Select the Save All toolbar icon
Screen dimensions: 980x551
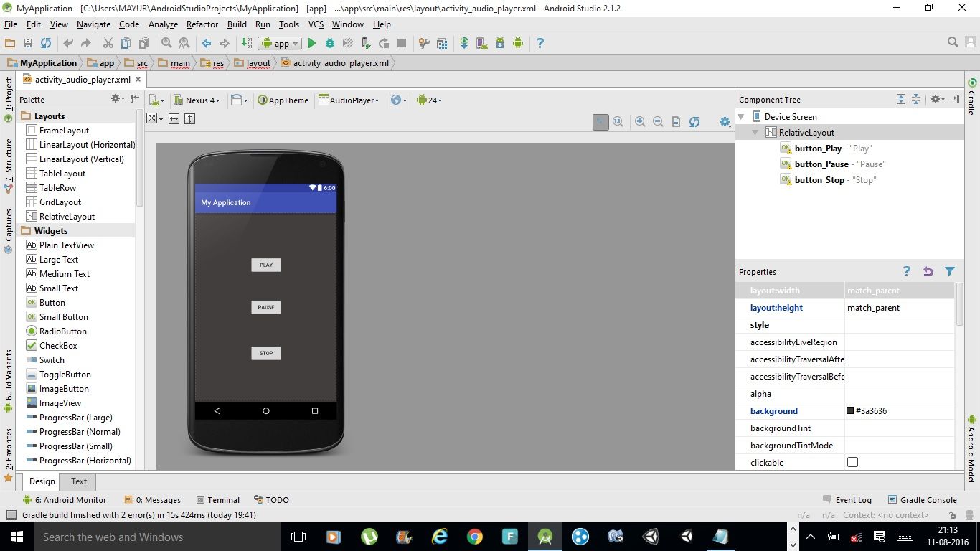27,43
